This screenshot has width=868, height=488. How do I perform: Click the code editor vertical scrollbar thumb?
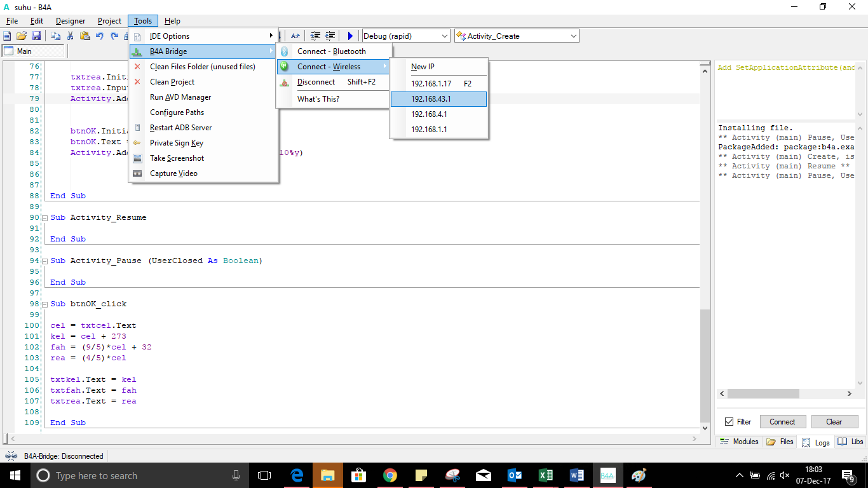click(x=704, y=366)
